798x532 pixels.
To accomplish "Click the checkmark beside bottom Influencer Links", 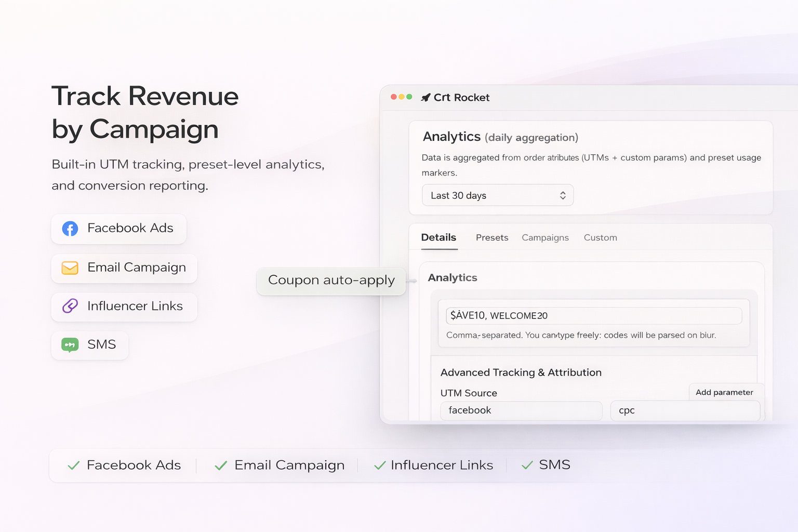I will pos(380,465).
